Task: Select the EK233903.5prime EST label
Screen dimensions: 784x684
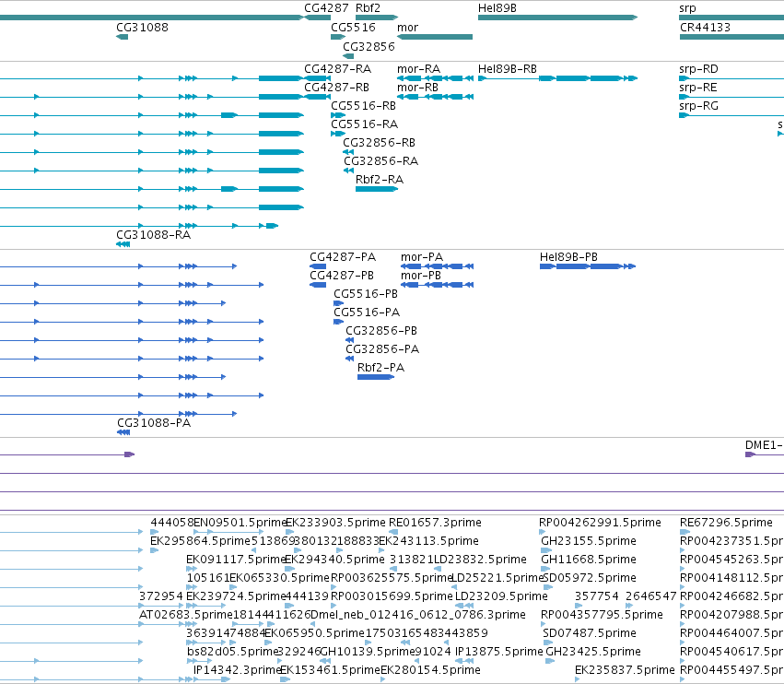Action: tap(335, 523)
